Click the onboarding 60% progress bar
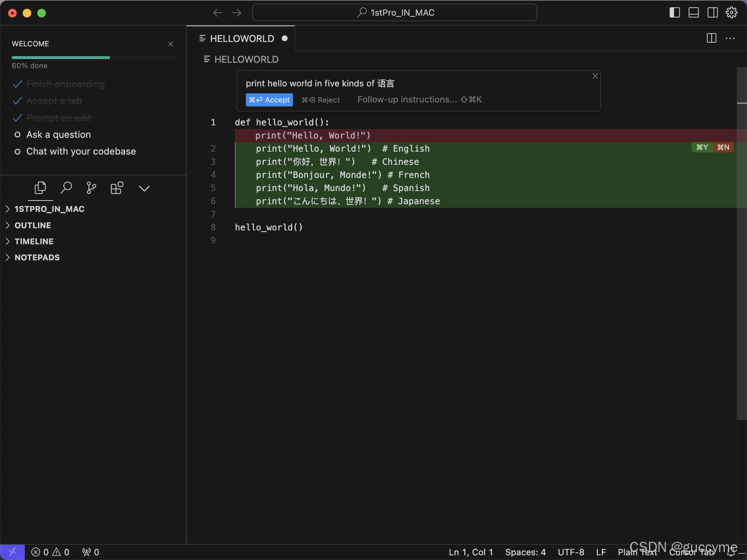This screenshot has width=747, height=560. point(93,58)
